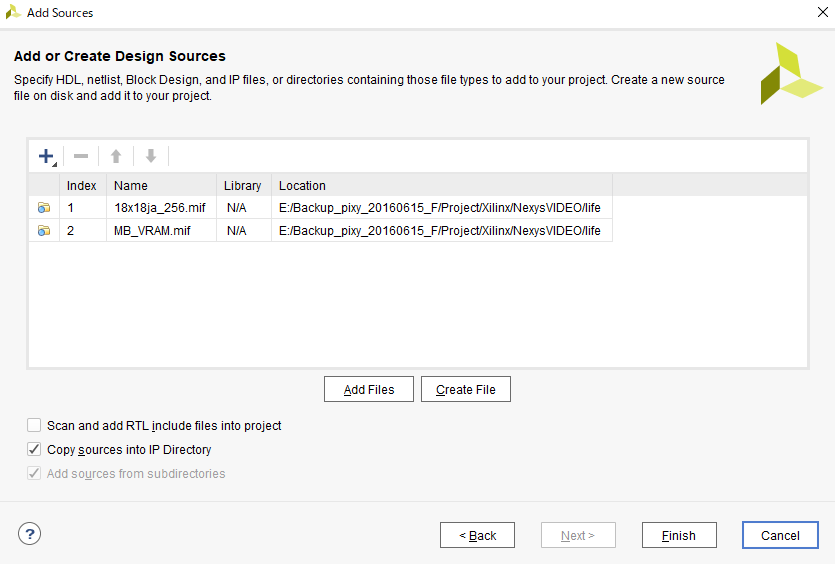Uncheck Copy sources into IP Directory
The width and height of the screenshot is (835, 564).
[34, 449]
